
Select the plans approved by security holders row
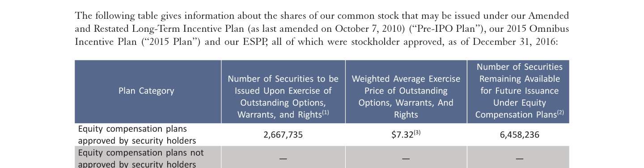pos(322,134)
